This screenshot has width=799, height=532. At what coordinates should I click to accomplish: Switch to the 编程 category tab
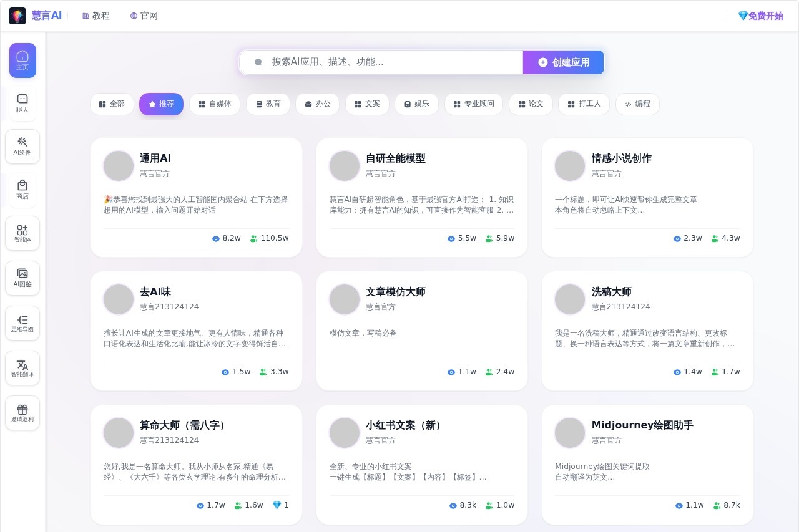click(637, 104)
